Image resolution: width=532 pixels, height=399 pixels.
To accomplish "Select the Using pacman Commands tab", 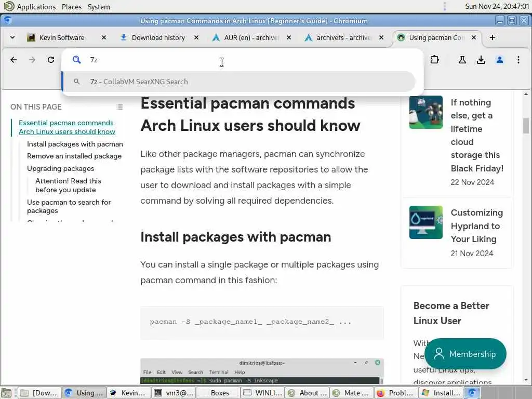I will 436,37.
